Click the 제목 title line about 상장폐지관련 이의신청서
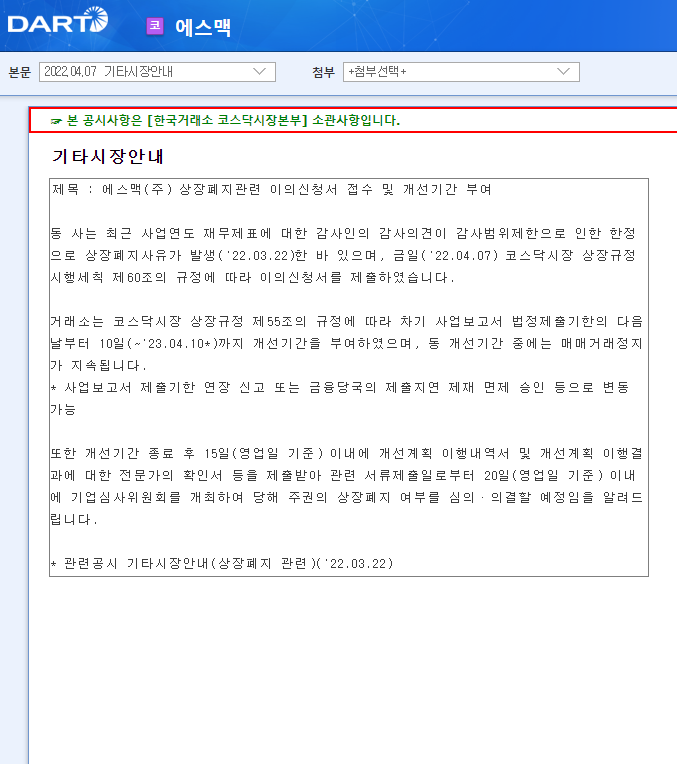The image size is (677, 764). pyautogui.click(x=271, y=189)
